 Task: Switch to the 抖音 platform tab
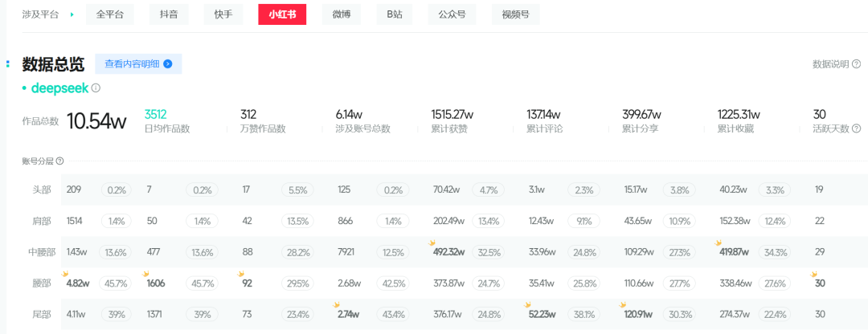coord(169,15)
